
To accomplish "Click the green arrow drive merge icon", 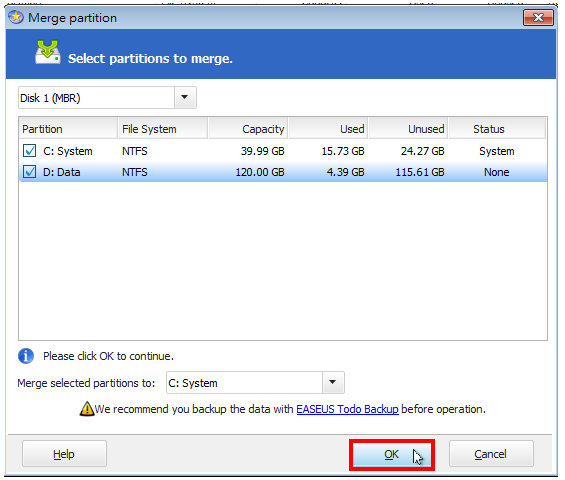I will point(48,52).
